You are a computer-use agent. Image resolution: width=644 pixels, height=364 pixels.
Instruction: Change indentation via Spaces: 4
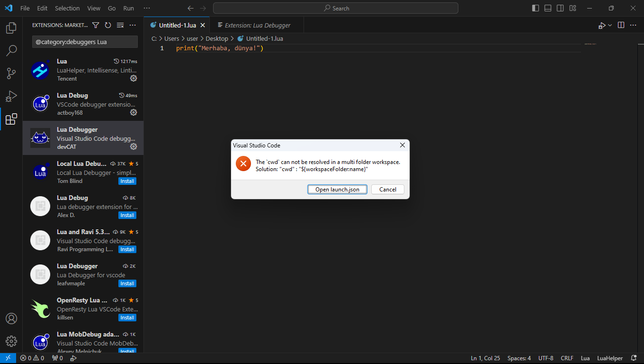pos(519,358)
